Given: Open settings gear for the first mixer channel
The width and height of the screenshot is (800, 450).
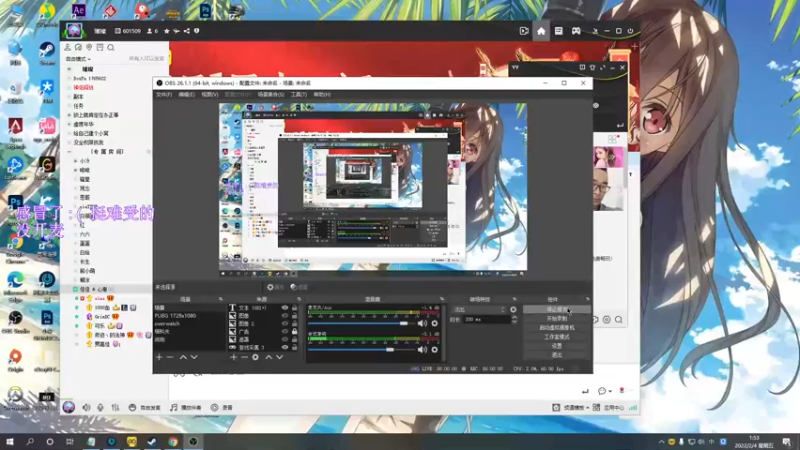Looking at the screenshot, I should coord(435,323).
